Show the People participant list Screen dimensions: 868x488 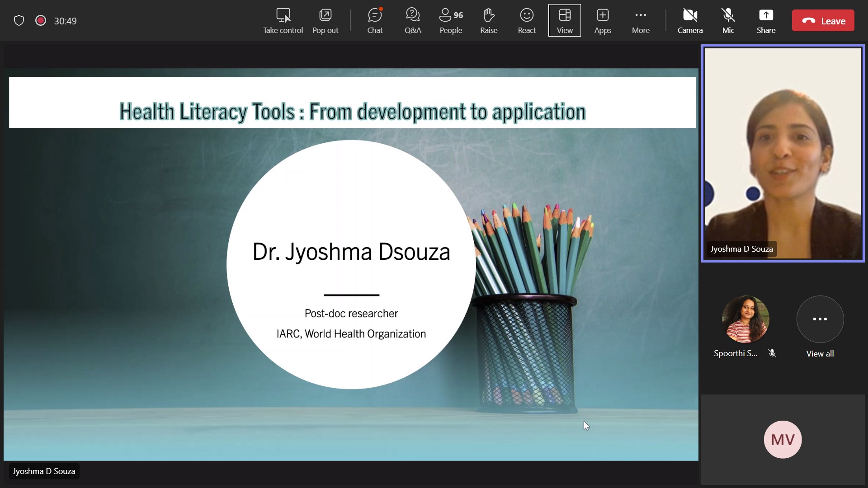[x=451, y=21]
